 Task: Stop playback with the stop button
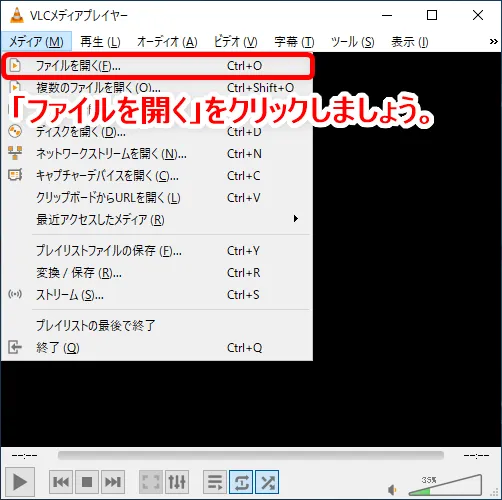(87, 482)
